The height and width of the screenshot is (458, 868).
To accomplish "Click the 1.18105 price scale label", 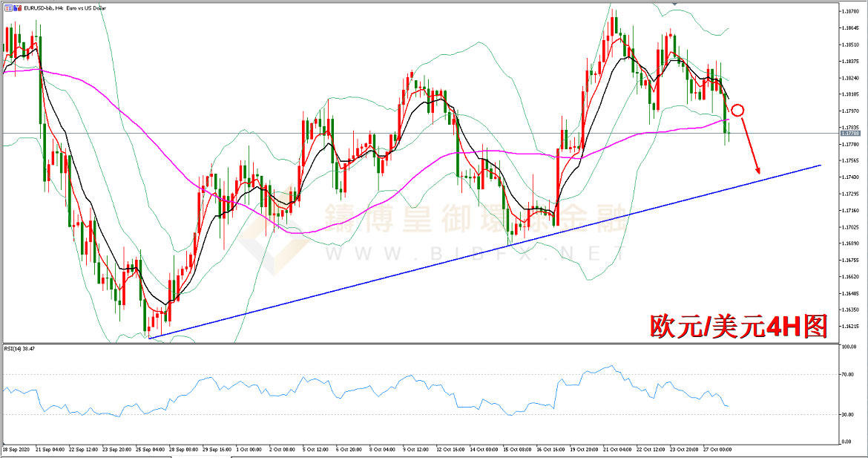I will 850,94.
